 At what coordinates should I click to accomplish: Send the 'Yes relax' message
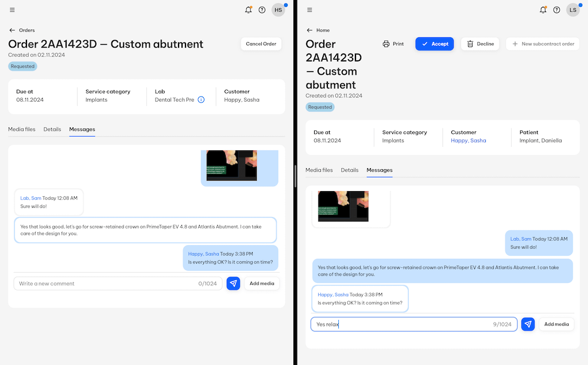[x=528, y=324]
